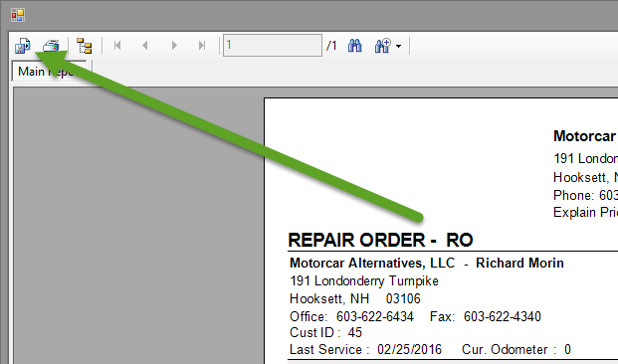The height and width of the screenshot is (364, 618).
Task: Go to the previous page
Action: pos(145,46)
